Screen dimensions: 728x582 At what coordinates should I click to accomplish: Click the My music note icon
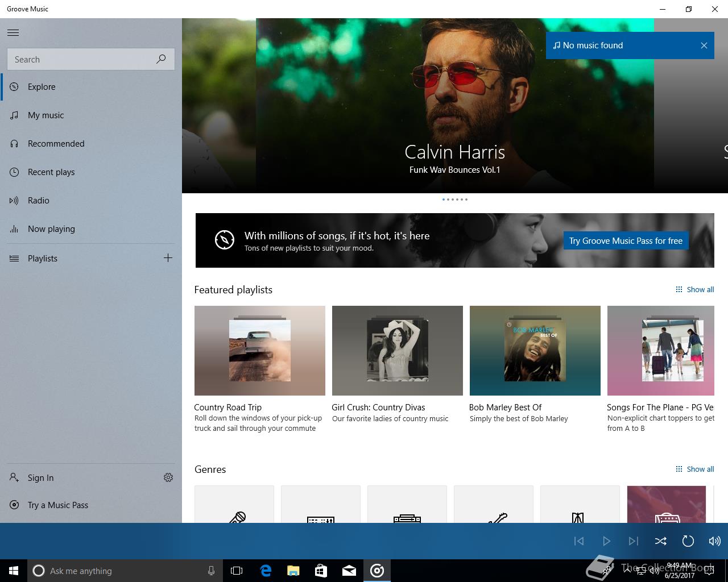[14, 115]
